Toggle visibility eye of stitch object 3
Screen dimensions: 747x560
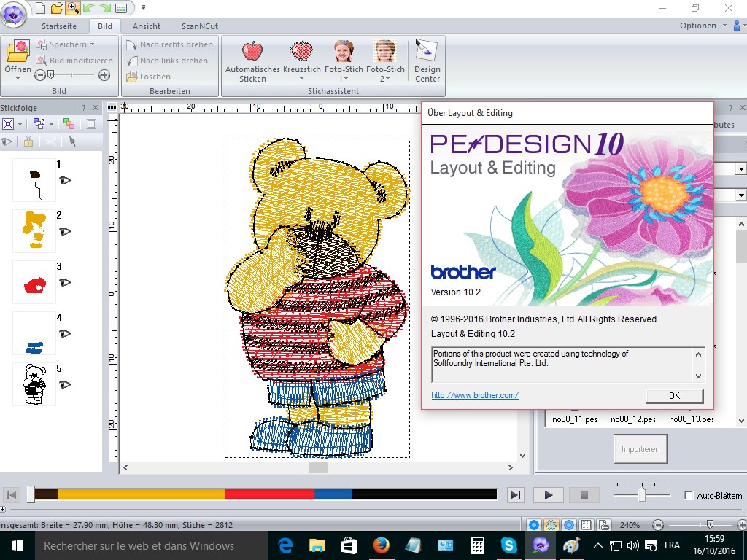pos(65,282)
